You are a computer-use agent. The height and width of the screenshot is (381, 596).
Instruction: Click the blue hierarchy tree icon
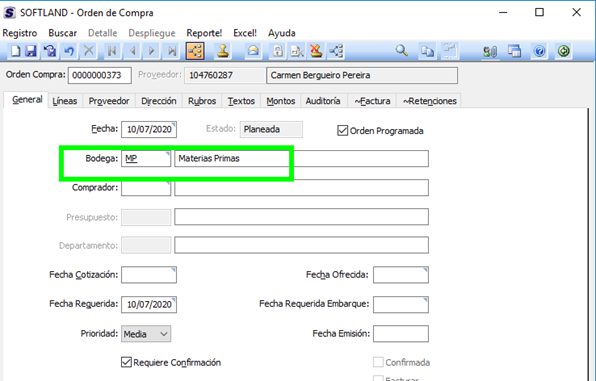click(x=336, y=51)
